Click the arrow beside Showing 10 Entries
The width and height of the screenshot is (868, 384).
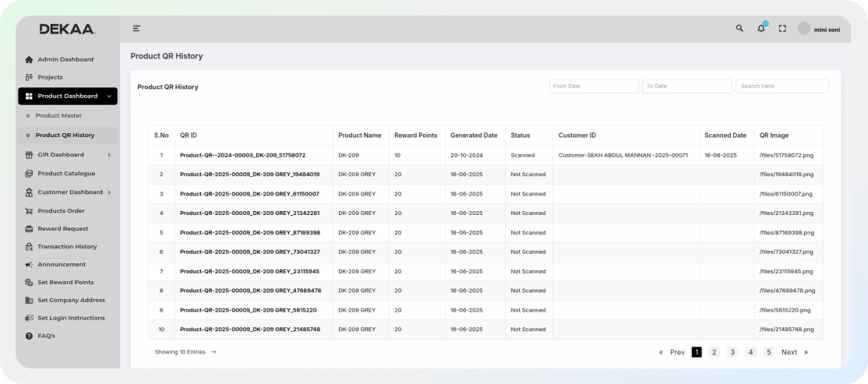pyautogui.click(x=213, y=352)
